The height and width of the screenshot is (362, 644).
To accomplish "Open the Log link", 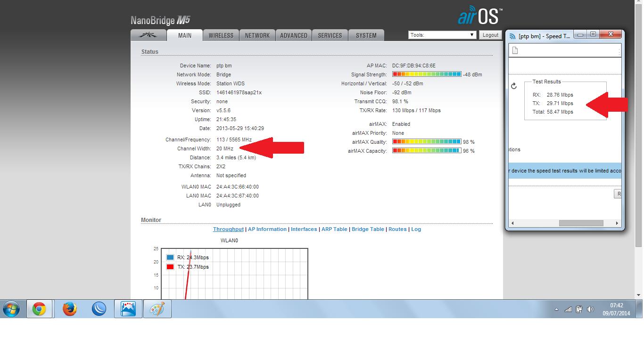I will pyautogui.click(x=416, y=229).
